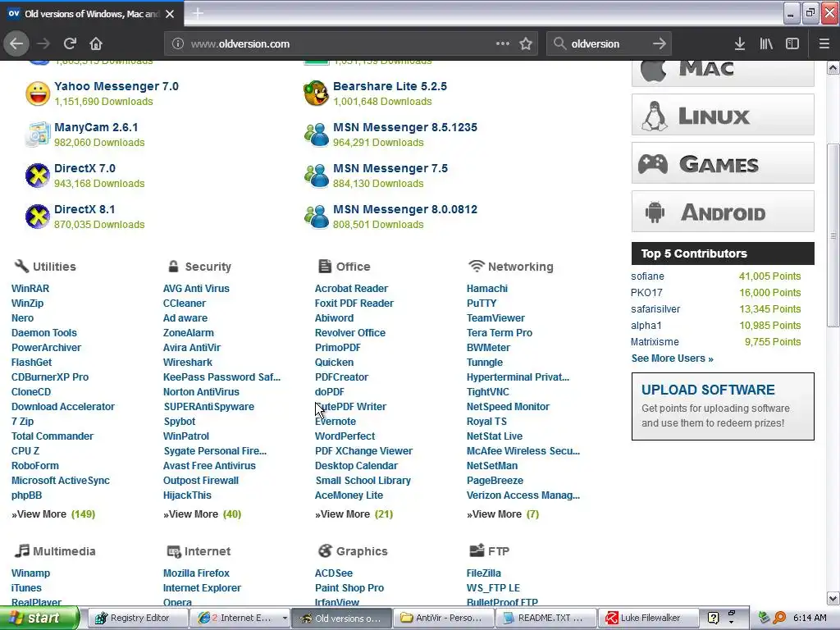Open the Wireshark link
The image size is (840, 630).
pyautogui.click(x=188, y=362)
